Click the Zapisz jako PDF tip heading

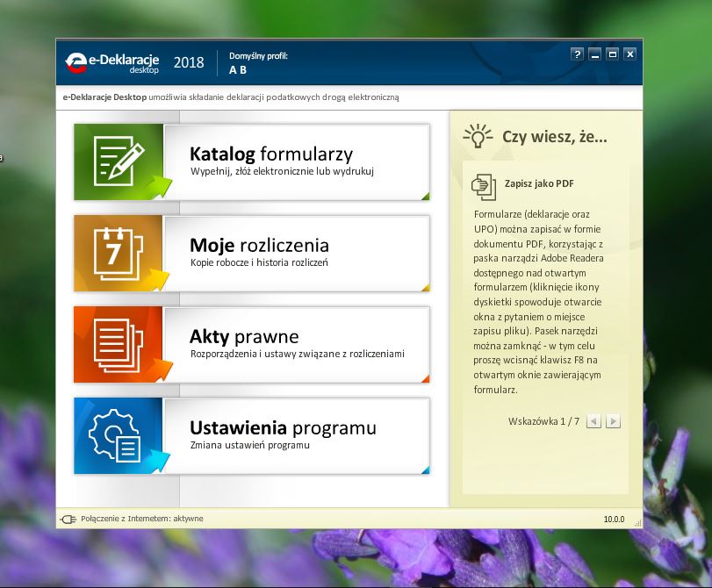539,184
